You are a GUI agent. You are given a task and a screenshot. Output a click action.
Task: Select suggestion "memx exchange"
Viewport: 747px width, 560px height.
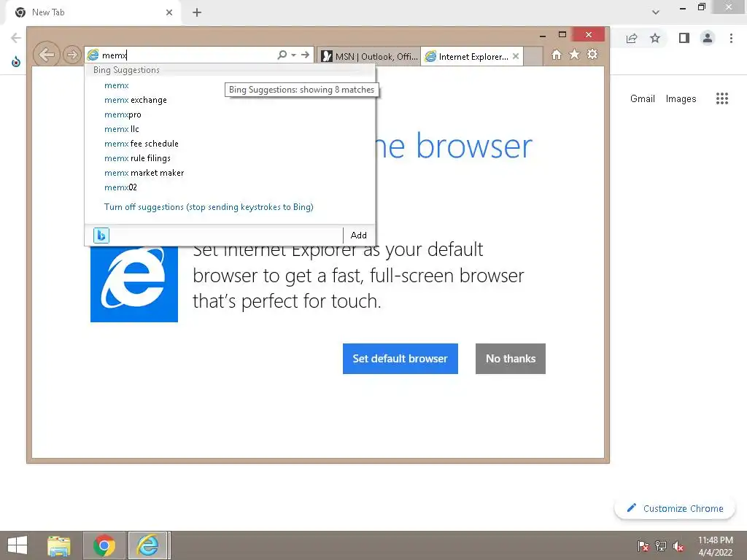coord(230,100)
